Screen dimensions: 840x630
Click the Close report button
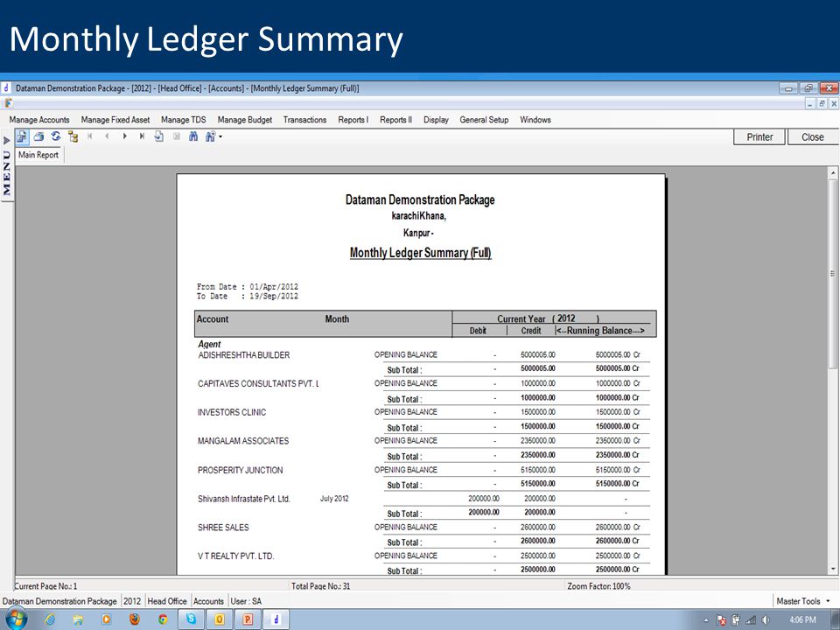pyautogui.click(x=813, y=137)
